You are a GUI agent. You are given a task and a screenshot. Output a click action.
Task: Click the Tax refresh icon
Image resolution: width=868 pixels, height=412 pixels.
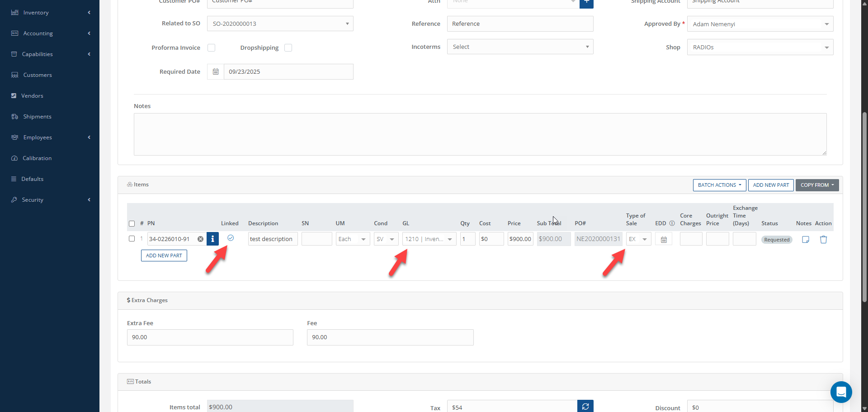585,407
